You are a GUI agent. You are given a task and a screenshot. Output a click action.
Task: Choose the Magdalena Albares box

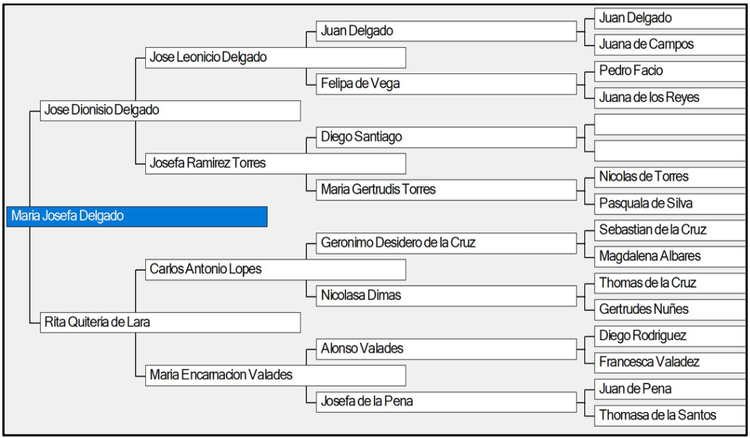(x=671, y=256)
